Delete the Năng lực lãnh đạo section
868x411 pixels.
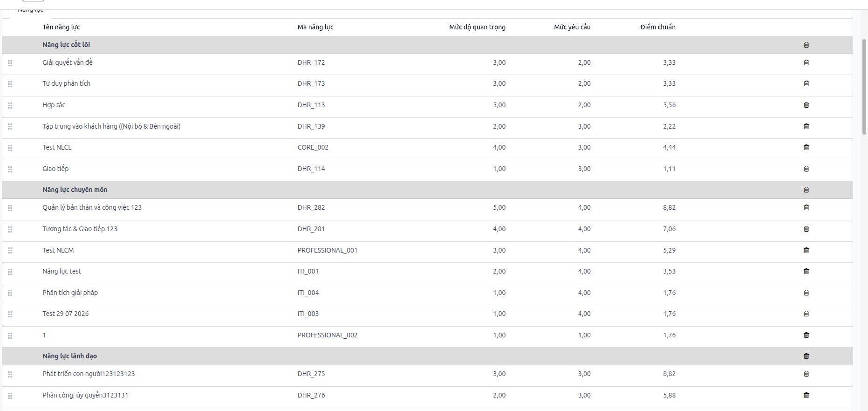point(806,356)
